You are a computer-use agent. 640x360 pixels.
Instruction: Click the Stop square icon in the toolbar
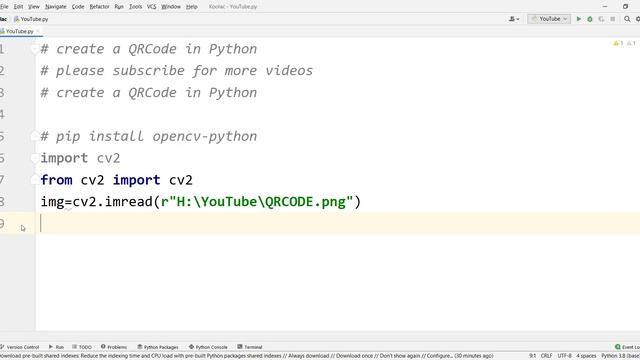[x=613, y=19]
